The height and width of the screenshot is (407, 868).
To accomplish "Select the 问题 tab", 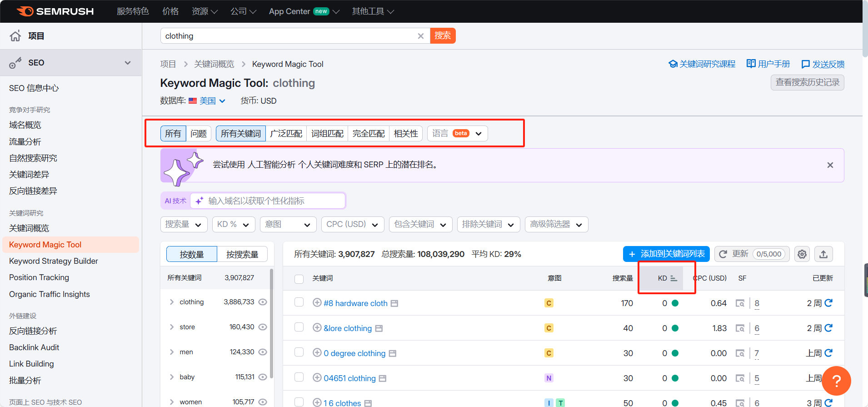I will click(x=199, y=133).
